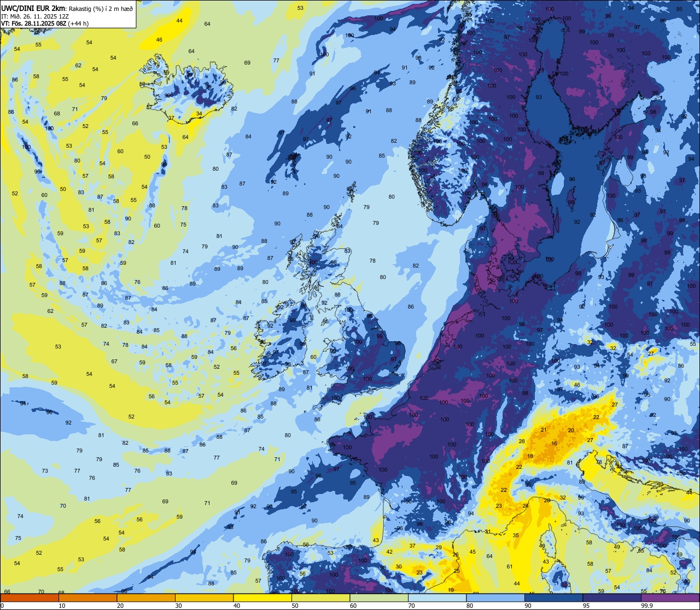Click the map value '31' on the French coast
700x610 pixels.
(487, 531)
